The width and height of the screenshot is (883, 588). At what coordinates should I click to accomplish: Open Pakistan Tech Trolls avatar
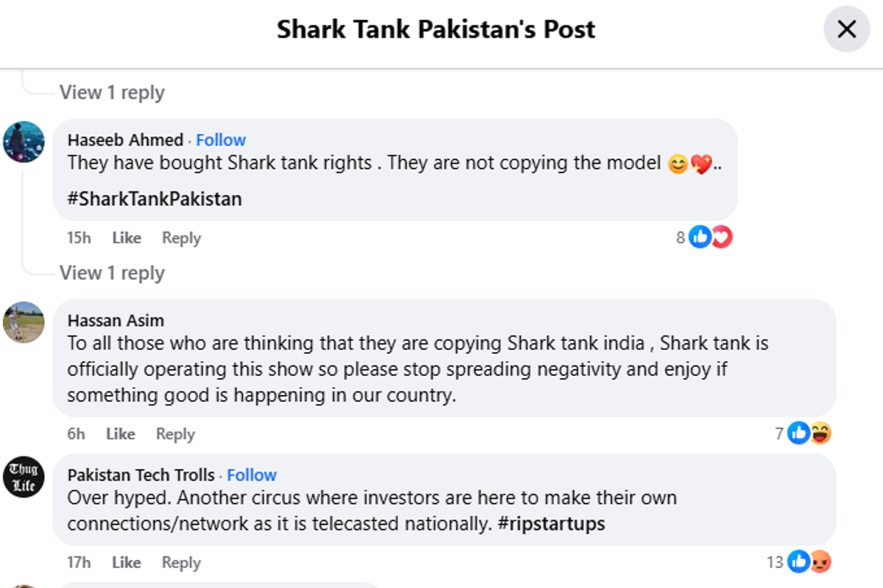(x=24, y=477)
